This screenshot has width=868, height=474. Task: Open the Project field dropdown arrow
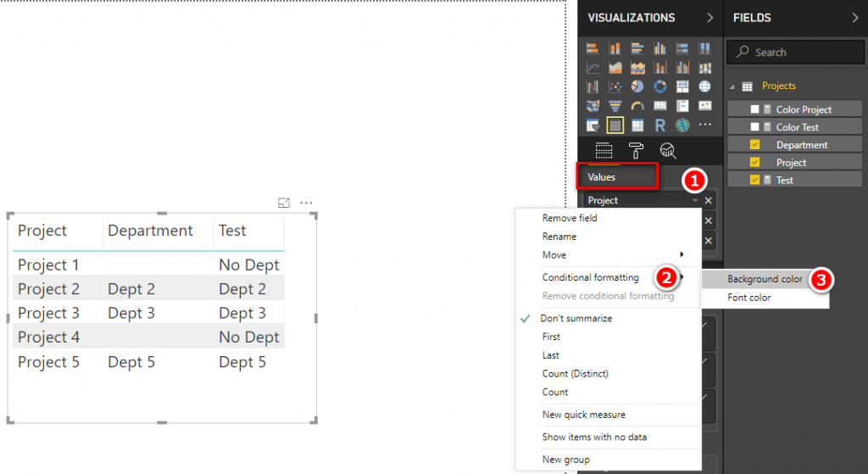pos(695,200)
